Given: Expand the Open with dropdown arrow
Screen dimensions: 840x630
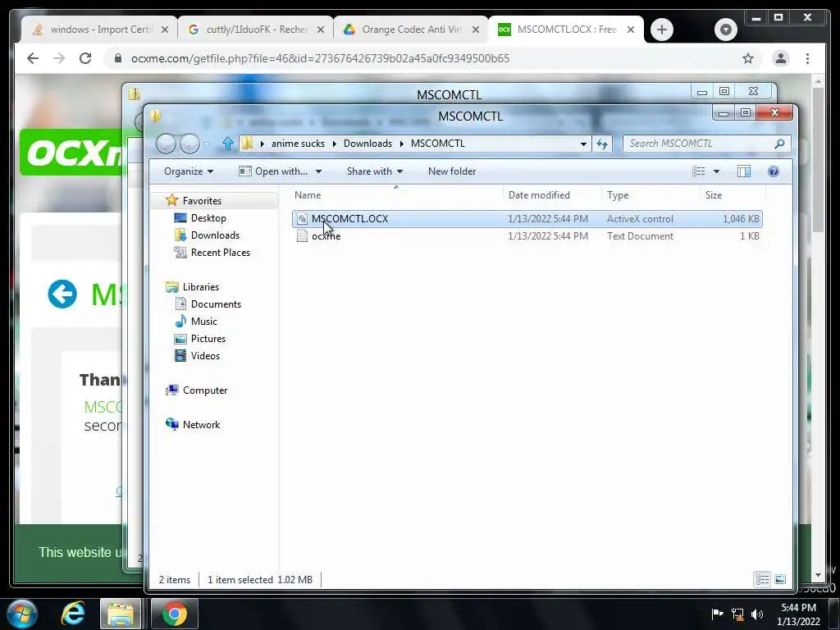Looking at the screenshot, I should [319, 171].
